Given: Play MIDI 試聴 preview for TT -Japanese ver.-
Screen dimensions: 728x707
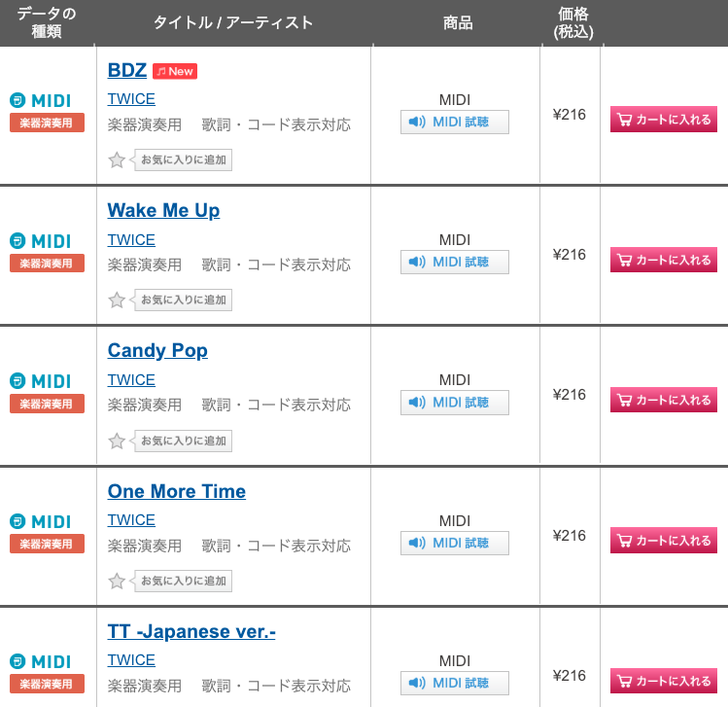Looking at the screenshot, I should coord(455,683).
